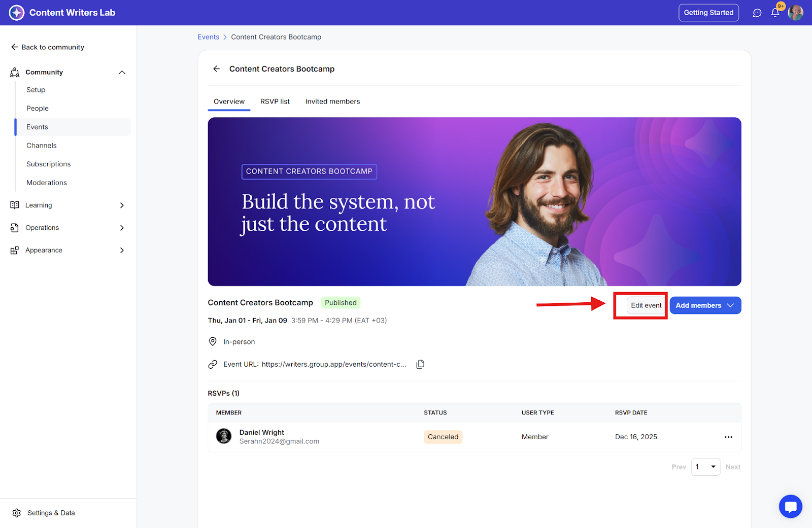Open the live chat support widget
Screen dimensions: 812x528
pyautogui.click(x=790, y=506)
